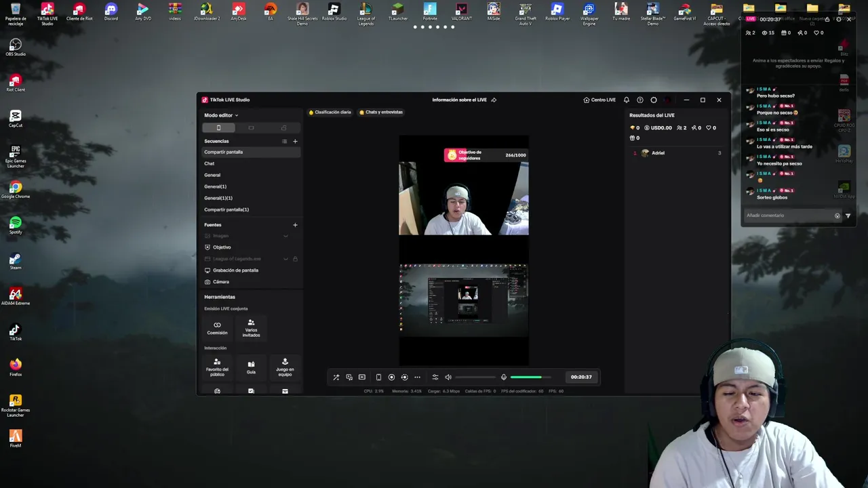This screenshot has height=488, width=868.
Task: Open the audio mixer settings icon
Action: point(435,377)
